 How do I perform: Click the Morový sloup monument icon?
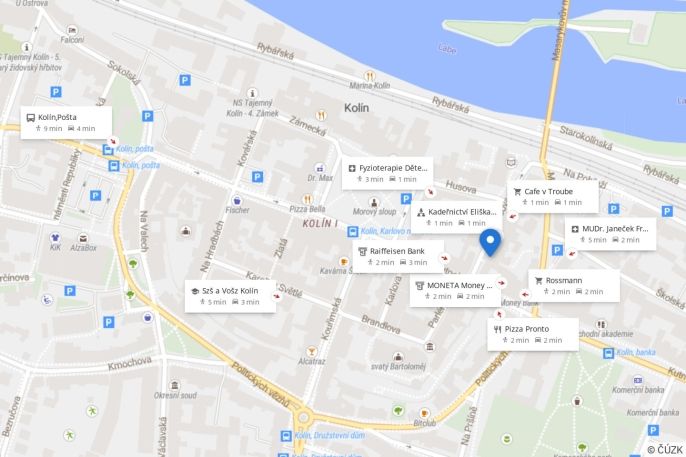coord(374,202)
